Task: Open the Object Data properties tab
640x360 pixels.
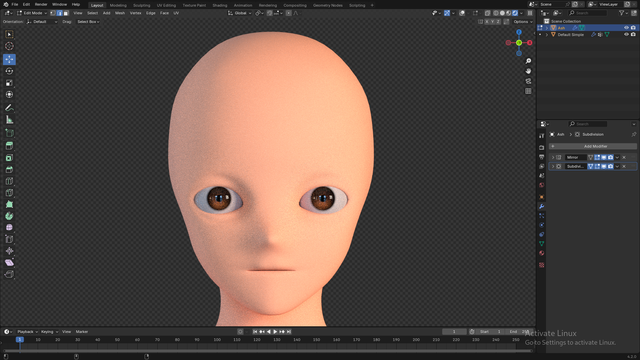Action: (542, 244)
